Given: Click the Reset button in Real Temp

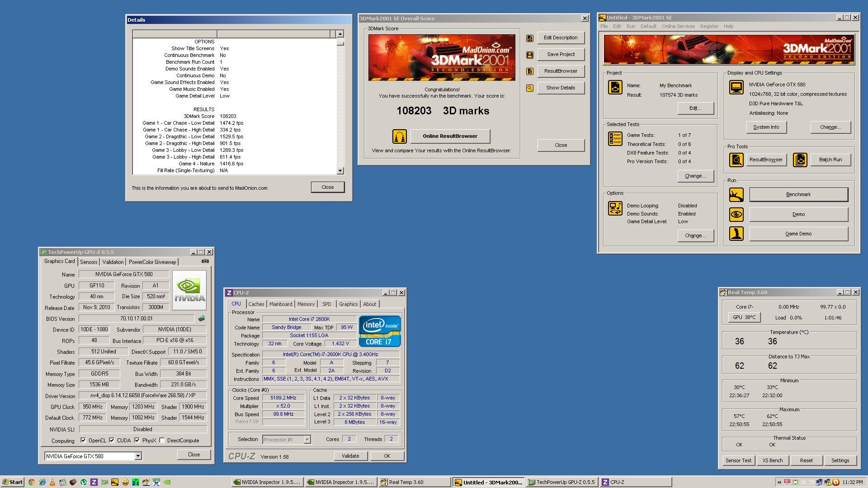Looking at the screenshot, I should tap(806, 460).
